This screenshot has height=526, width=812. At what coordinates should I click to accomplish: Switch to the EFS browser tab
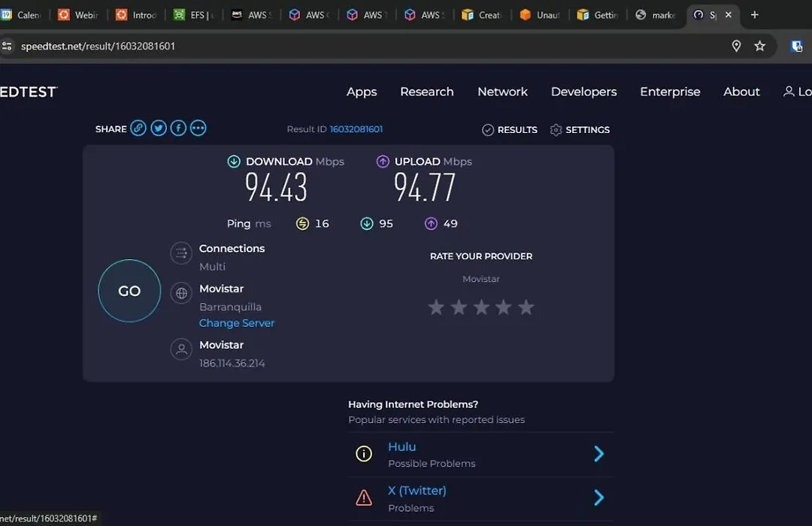[195, 15]
